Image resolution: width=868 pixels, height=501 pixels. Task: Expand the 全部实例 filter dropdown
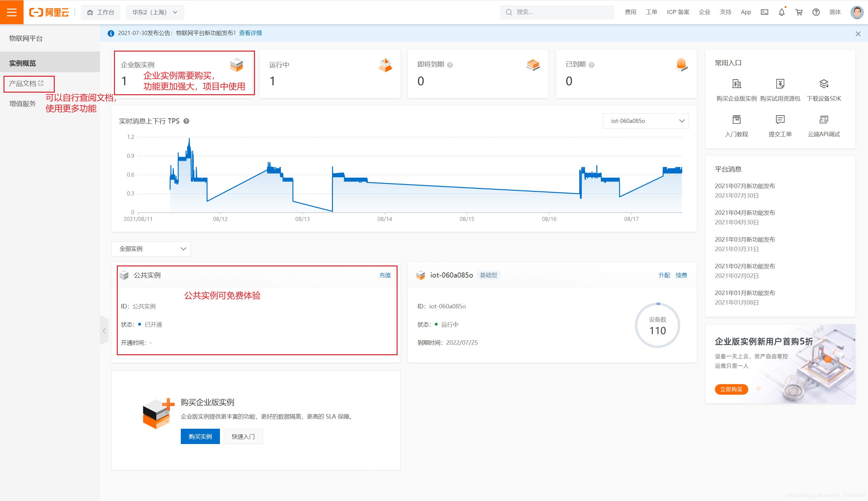[x=151, y=249]
